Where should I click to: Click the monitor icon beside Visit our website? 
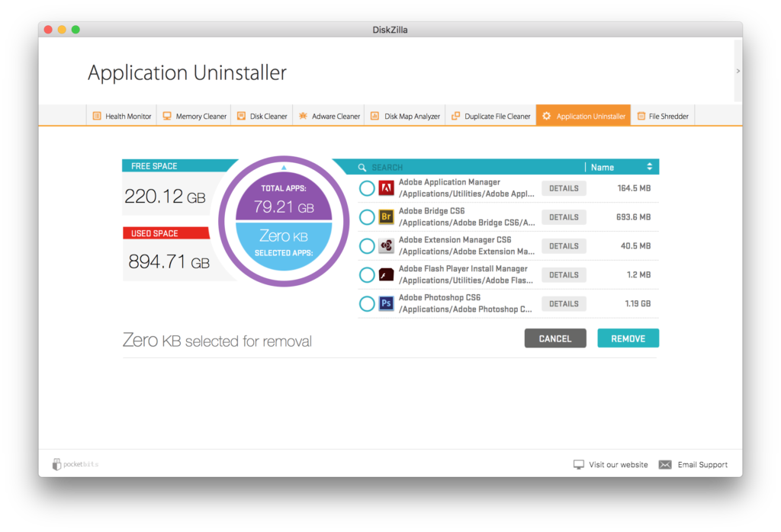click(578, 464)
